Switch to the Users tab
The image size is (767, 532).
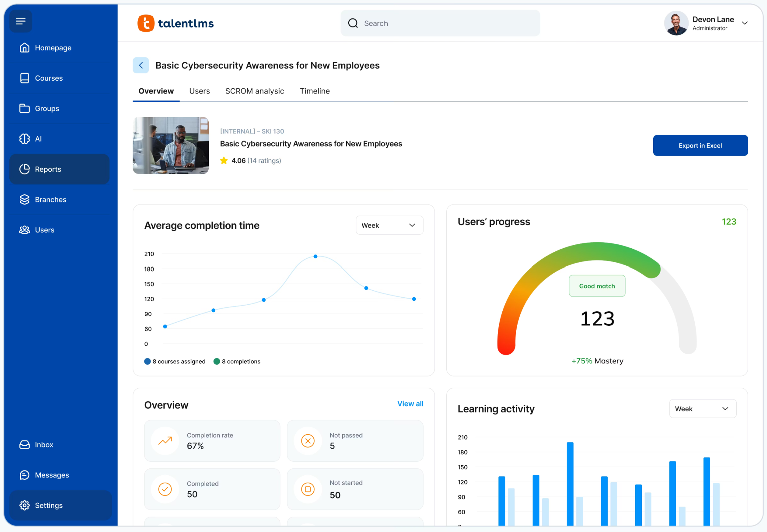pos(199,91)
